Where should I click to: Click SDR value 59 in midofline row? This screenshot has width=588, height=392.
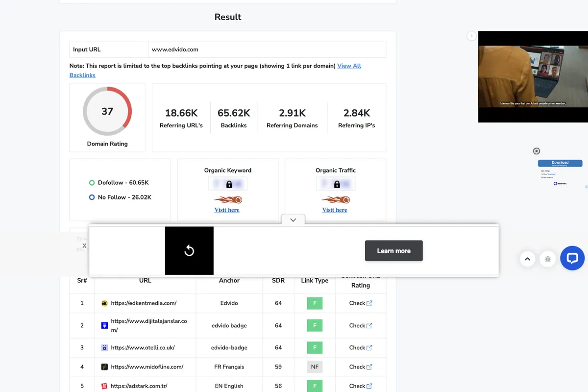(278, 367)
